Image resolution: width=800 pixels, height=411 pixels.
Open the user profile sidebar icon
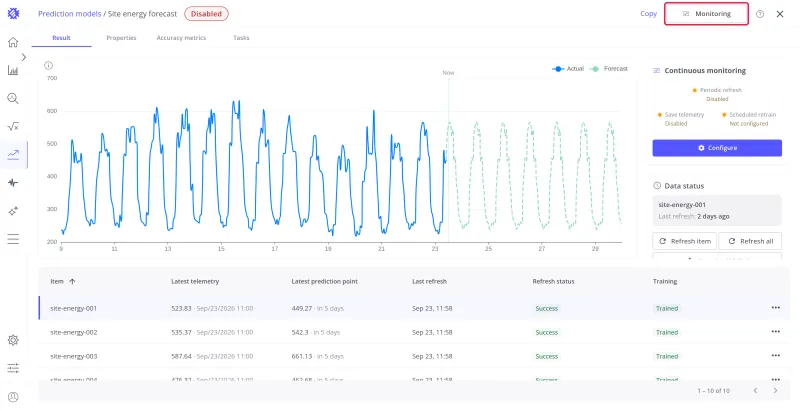pyautogui.click(x=13, y=397)
